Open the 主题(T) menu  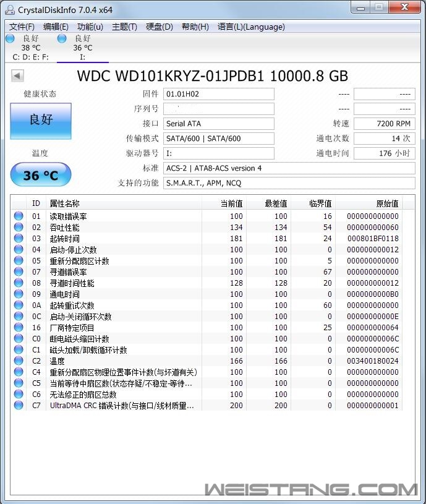coord(124,27)
